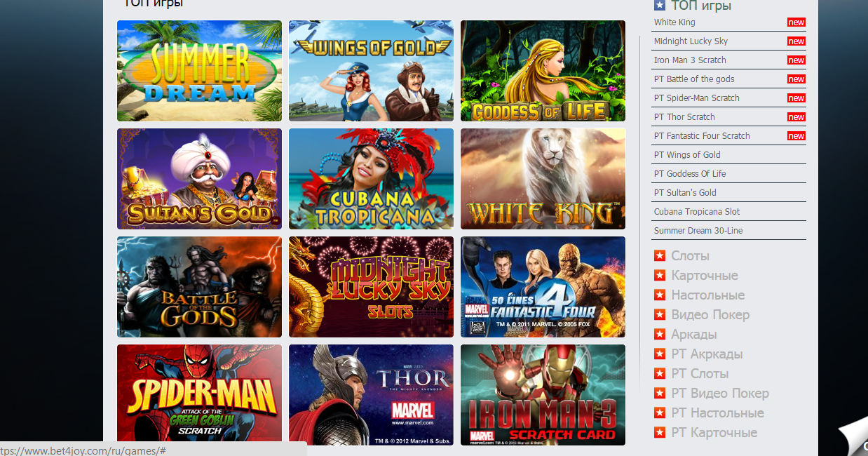Open the Goddess of Life game tile

(x=543, y=71)
